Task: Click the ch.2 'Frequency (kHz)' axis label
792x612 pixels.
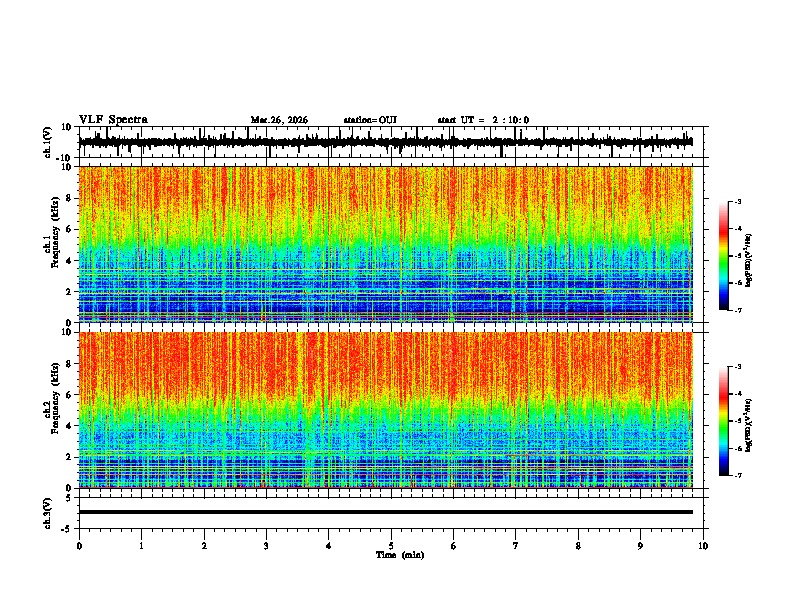Action: point(55,398)
